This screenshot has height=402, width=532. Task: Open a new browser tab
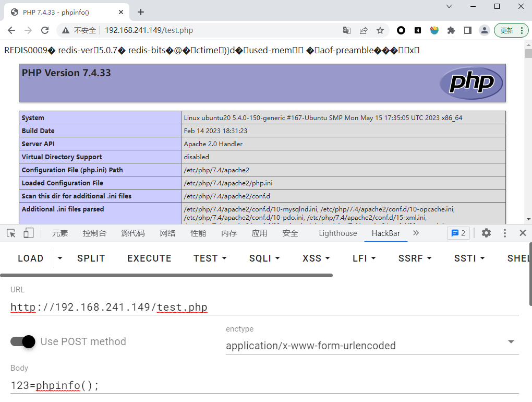[141, 12]
